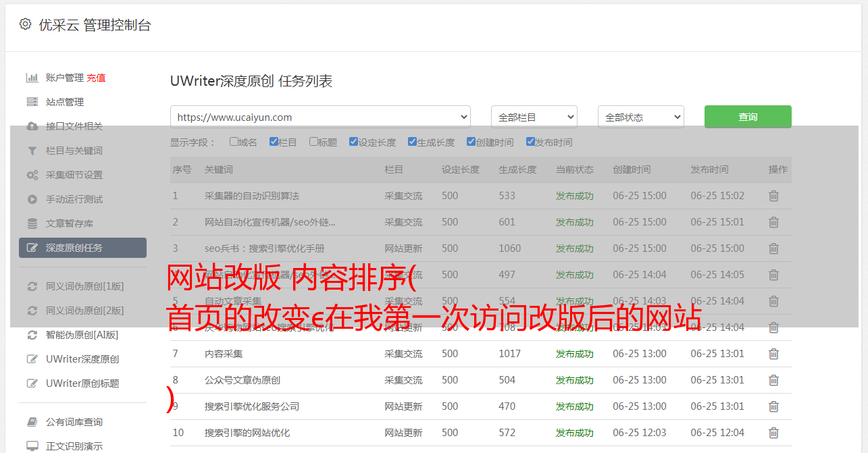Click keyword 公众号文章伪原创
Image resolution: width=868 pixels, height=453 pixels.
coord(242,380)
